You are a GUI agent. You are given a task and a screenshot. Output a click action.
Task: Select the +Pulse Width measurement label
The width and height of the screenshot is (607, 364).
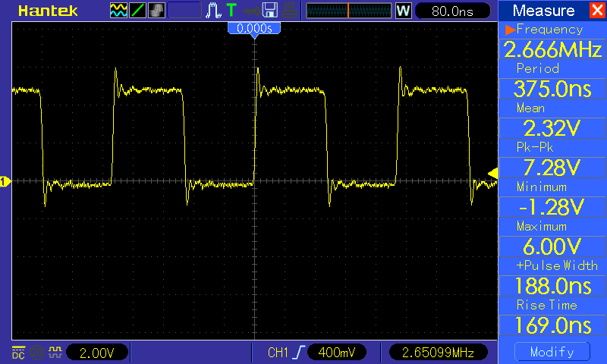557,265
